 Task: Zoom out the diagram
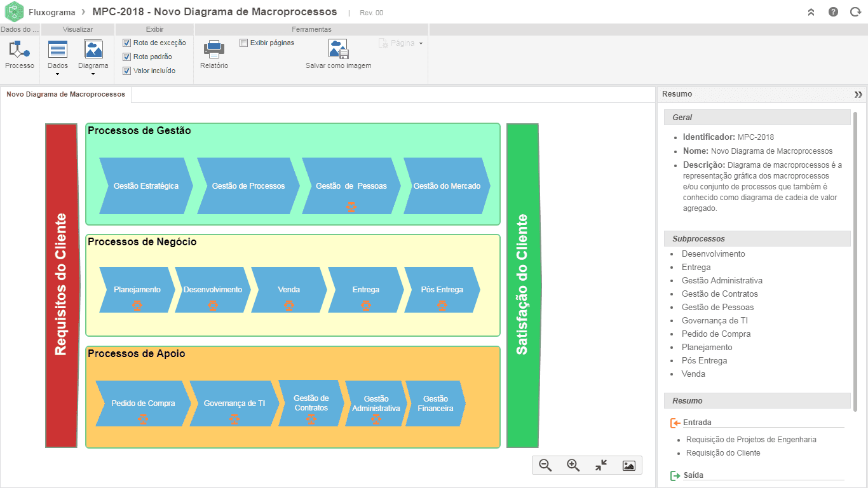click(x=545, y=465)
